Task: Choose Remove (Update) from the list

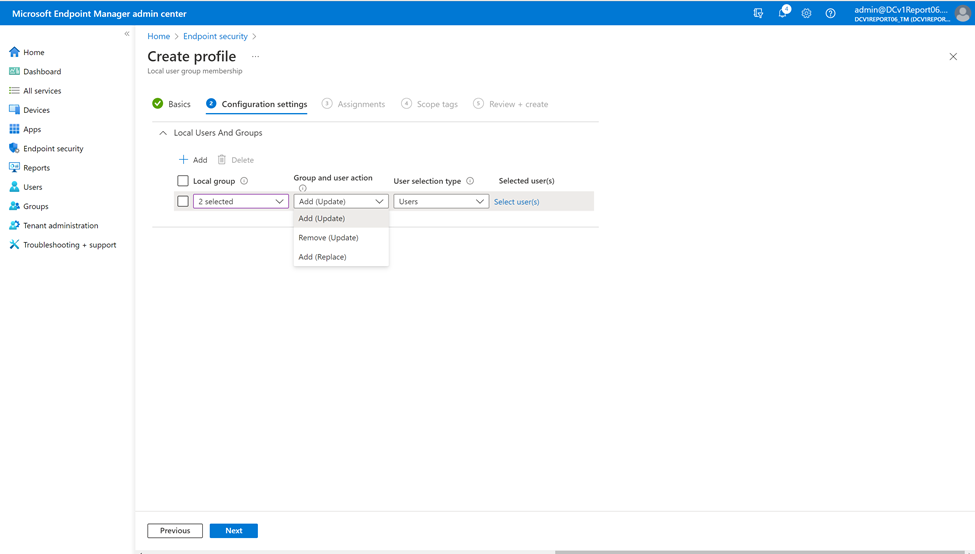Action: point(341,238)
